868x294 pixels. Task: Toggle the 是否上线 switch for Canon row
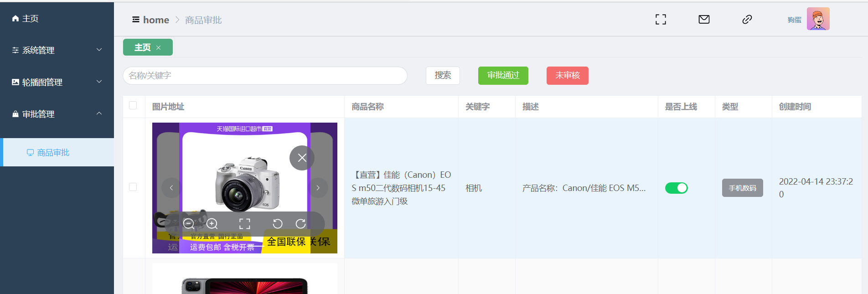click(x=677, y=188)
